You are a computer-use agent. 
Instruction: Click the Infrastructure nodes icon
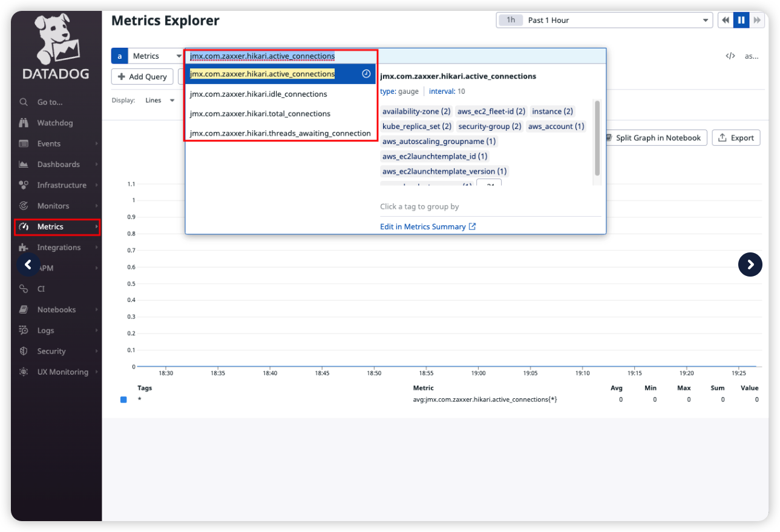[x=24, y=185]
